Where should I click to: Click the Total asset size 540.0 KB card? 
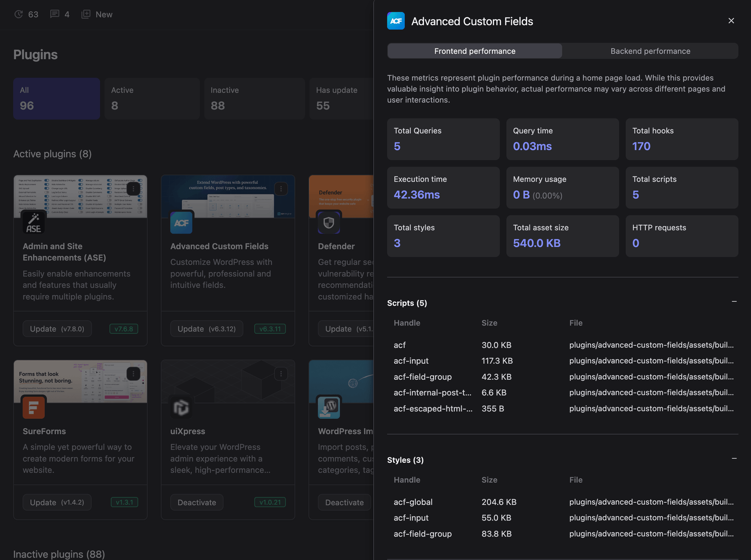pyautogui.click(x=563, y=236)
